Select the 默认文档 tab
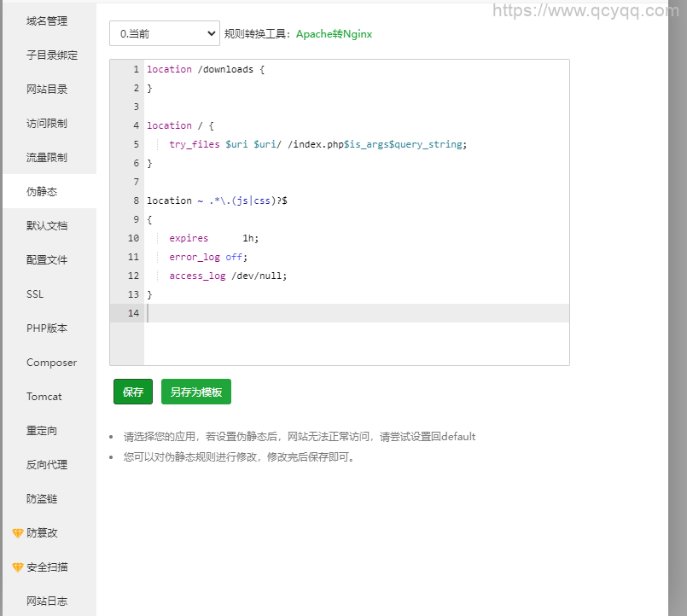This screenshot has width=687, height=616. point(47,225)
